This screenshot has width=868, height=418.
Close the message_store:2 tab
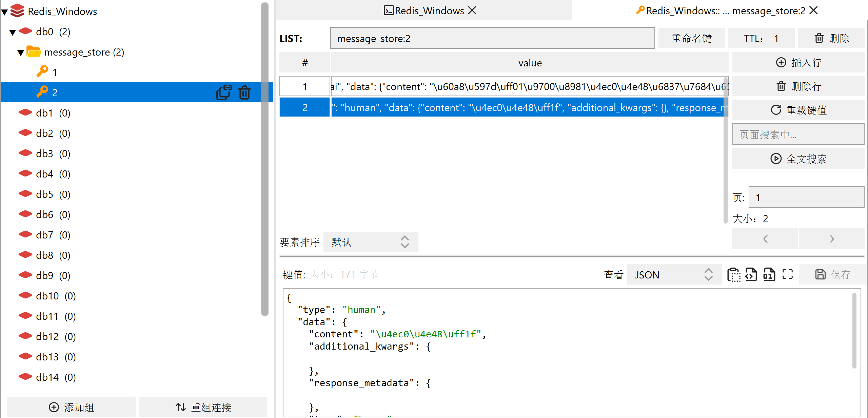(813, 11)
